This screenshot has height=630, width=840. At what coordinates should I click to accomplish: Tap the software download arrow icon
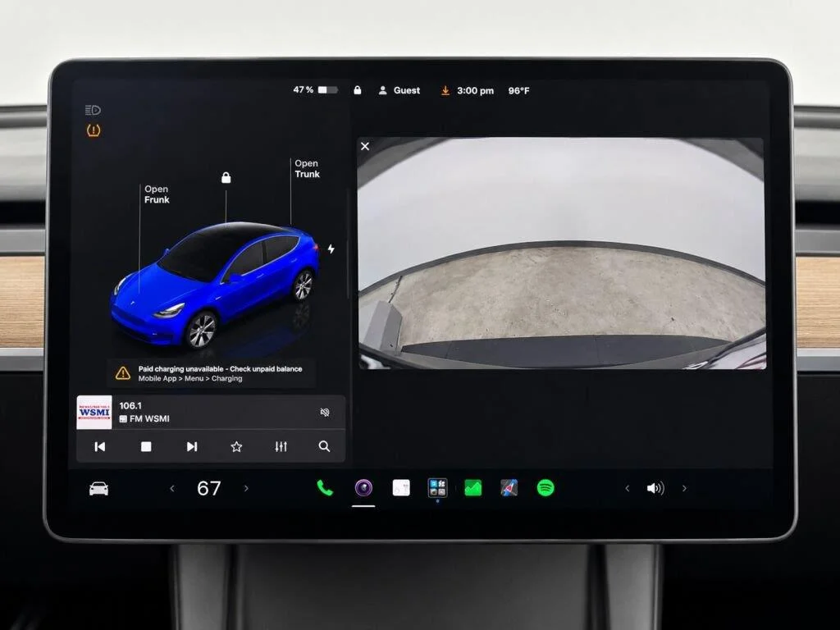[445, 90]
